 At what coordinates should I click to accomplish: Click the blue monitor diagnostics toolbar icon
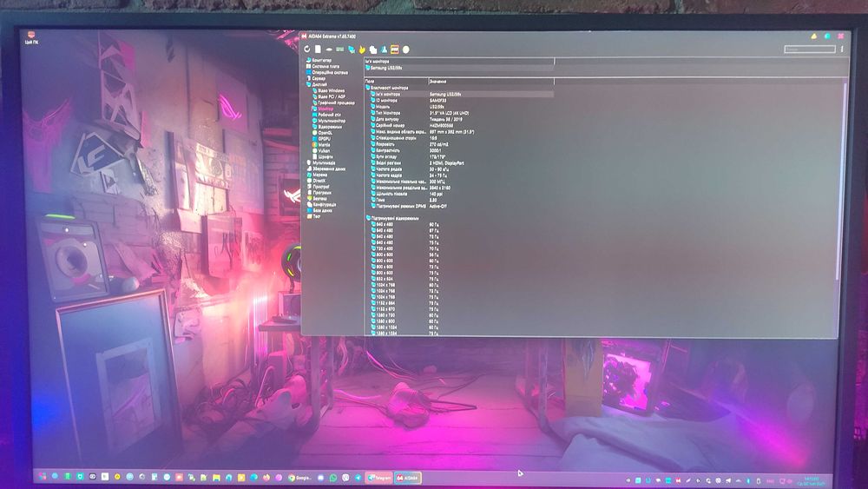pos(351,50)
